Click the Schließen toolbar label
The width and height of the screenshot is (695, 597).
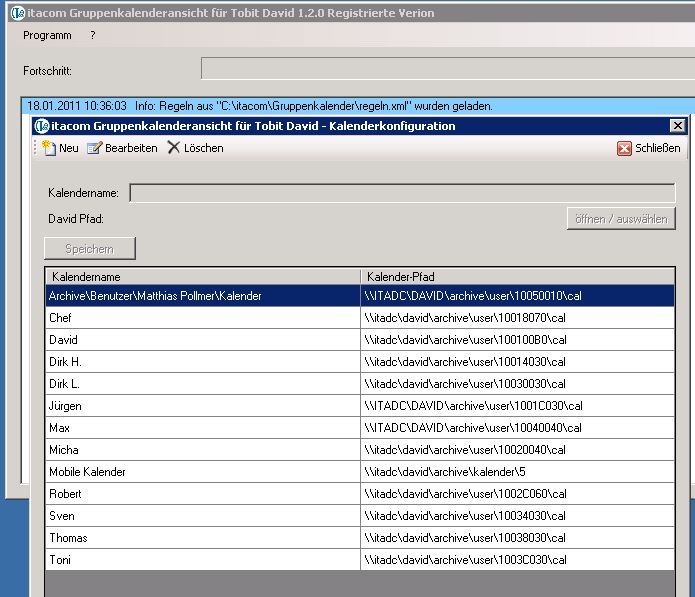(657, 148)
